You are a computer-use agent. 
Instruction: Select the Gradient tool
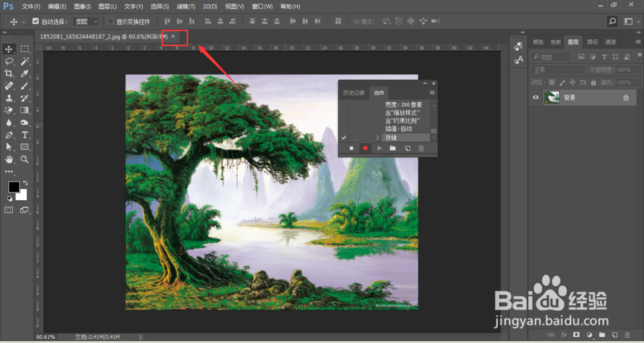coord(24,110)
